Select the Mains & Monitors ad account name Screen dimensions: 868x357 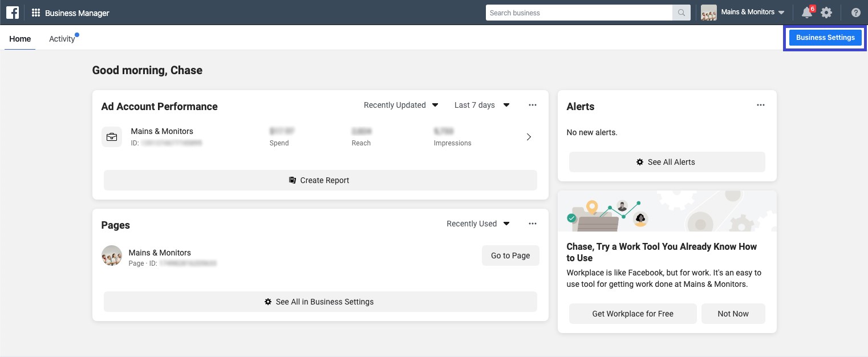(x=162, y=131)
